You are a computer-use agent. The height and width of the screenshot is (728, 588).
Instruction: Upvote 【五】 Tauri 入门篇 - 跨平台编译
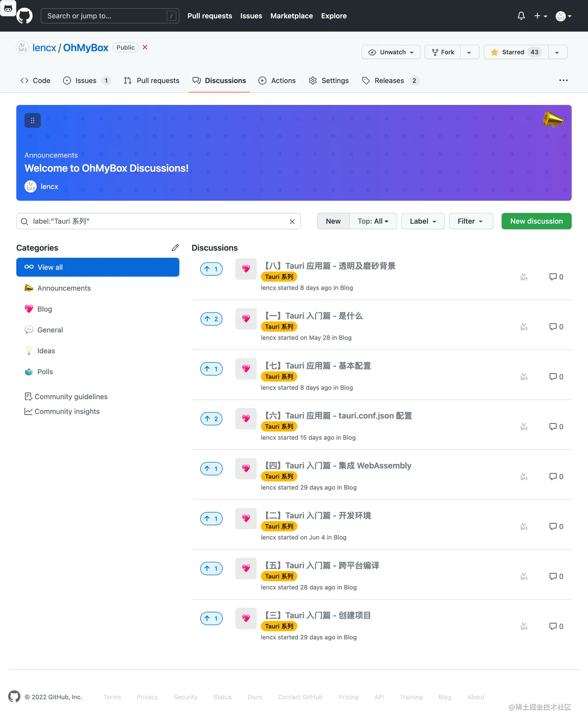point(212,569)
